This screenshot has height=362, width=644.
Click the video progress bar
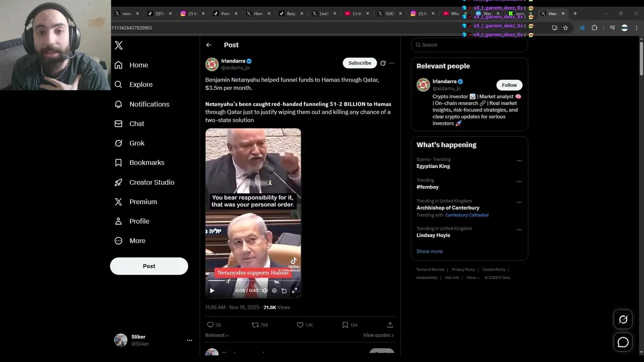[253, 281]
